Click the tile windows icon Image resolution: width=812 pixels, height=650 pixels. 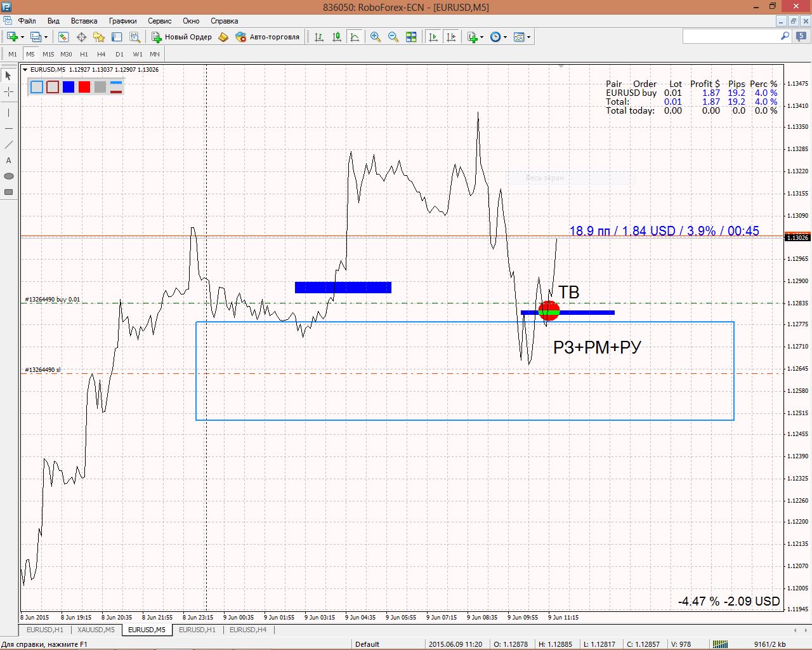point(411,37)
